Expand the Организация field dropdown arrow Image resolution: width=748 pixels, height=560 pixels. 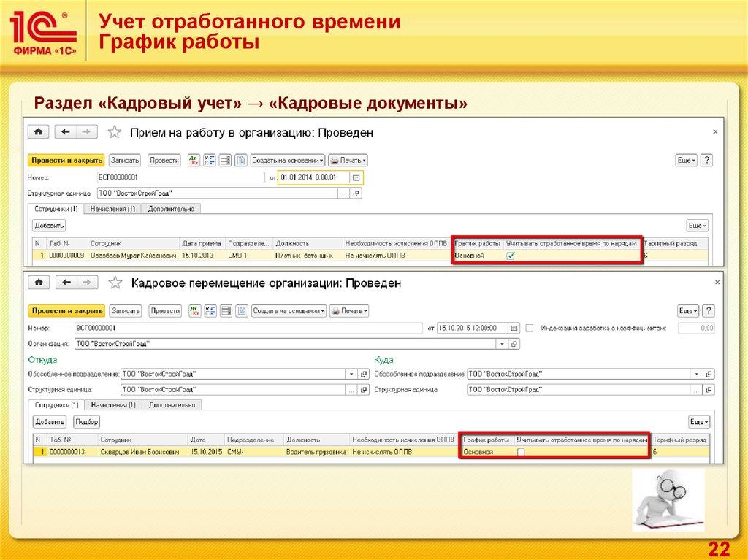[502, 344]
